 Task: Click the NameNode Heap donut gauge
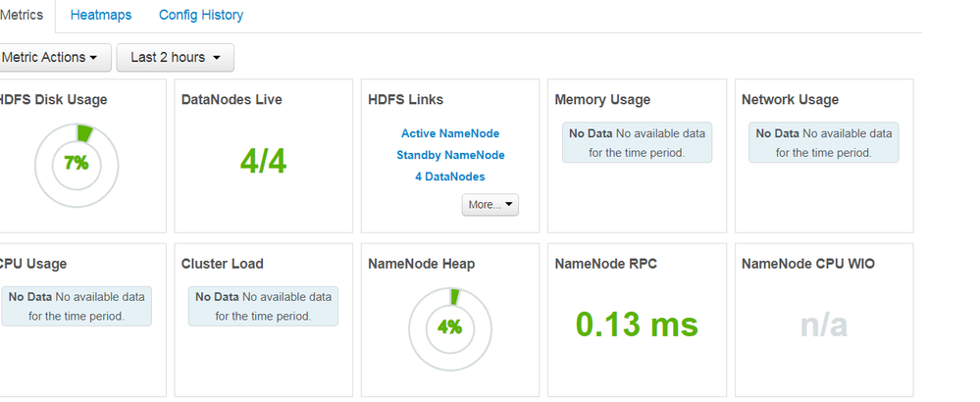[x=449, y=327]
